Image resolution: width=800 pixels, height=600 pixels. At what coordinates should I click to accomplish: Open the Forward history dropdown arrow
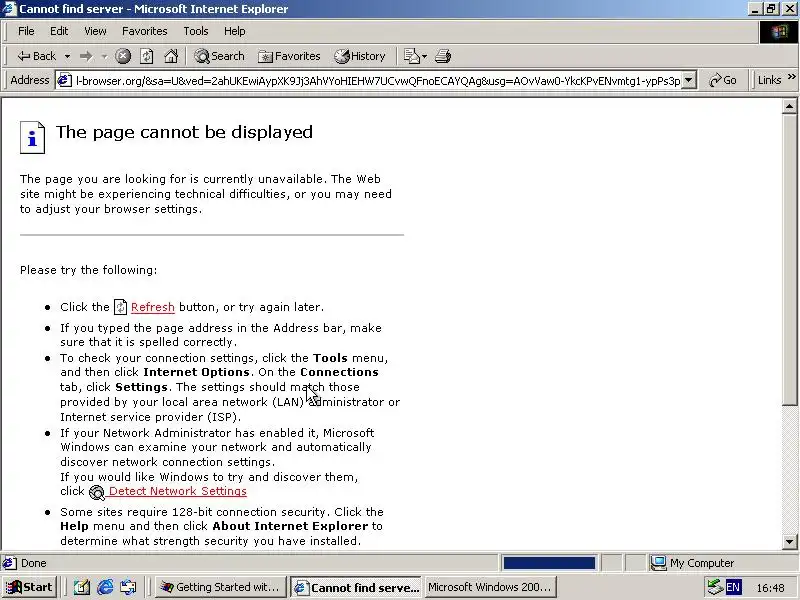[x=104, y=56]
